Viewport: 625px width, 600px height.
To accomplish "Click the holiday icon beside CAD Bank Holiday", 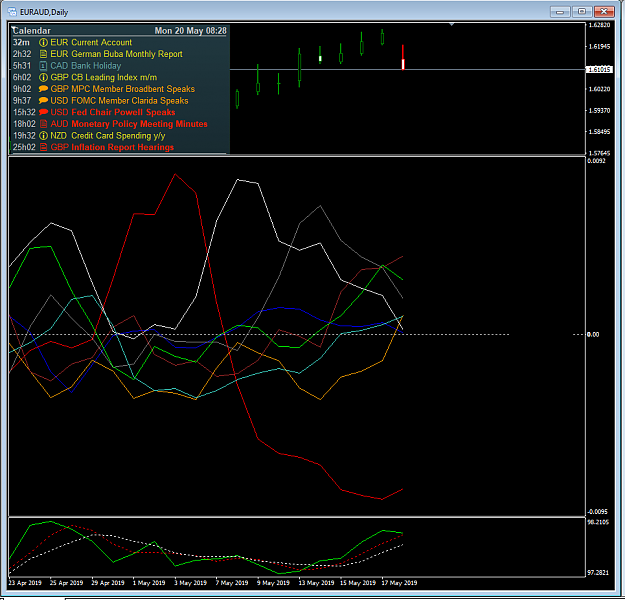I will click(x=43, y=66).
